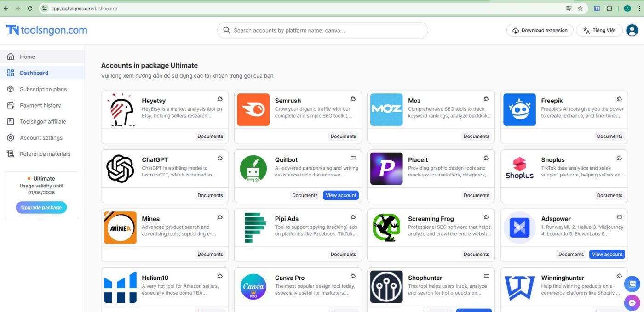Open the browser extensions puzzle icon
Screen dimensions: 644x312
click(x=609, y=8)
